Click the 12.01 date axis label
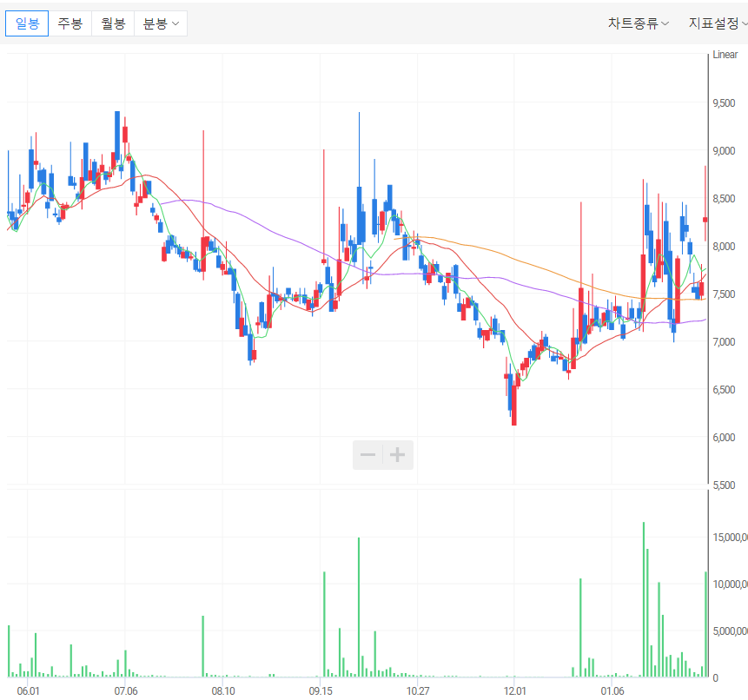 tap(514, 690)
